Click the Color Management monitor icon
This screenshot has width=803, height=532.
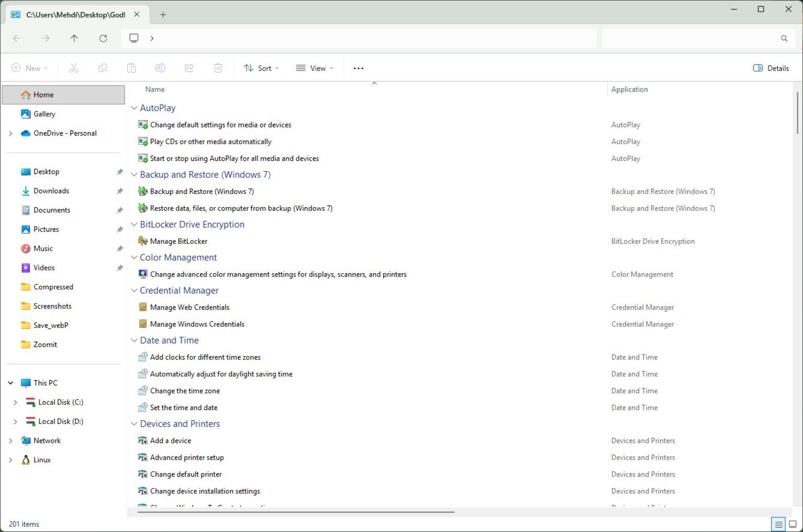click(x=143, y=274)
